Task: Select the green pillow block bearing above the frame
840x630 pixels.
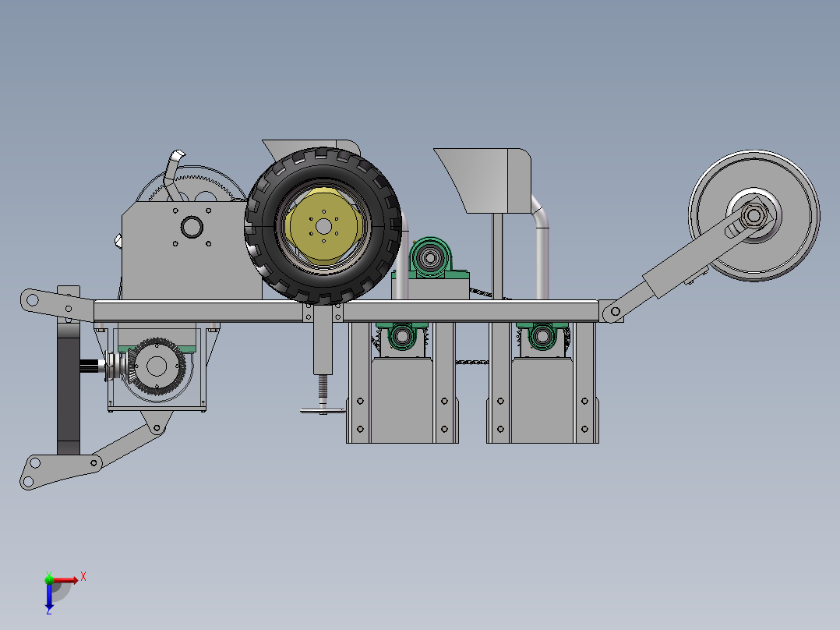Action: coord(430,259)
